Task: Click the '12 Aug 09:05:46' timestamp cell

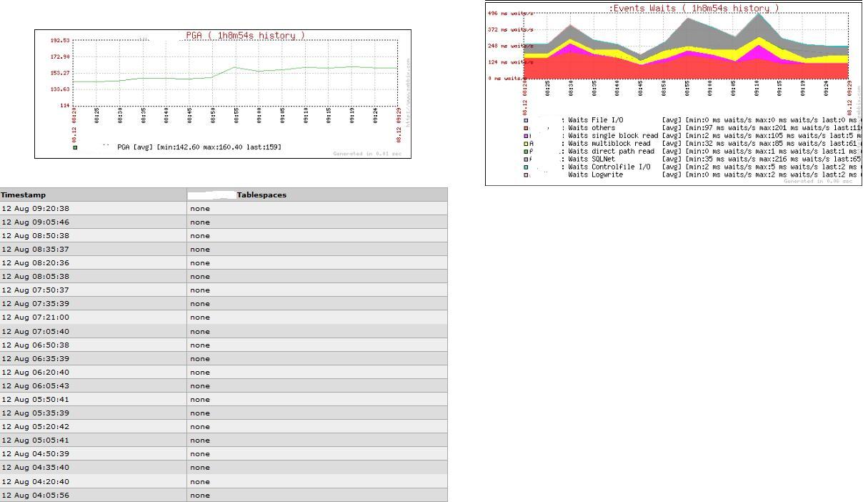Action: pyautogui.click(x=93, y=222)
